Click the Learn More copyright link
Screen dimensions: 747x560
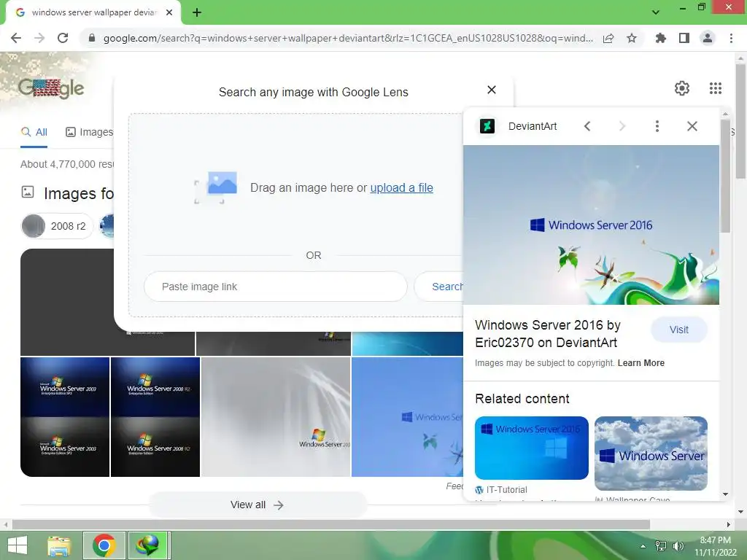640,363
